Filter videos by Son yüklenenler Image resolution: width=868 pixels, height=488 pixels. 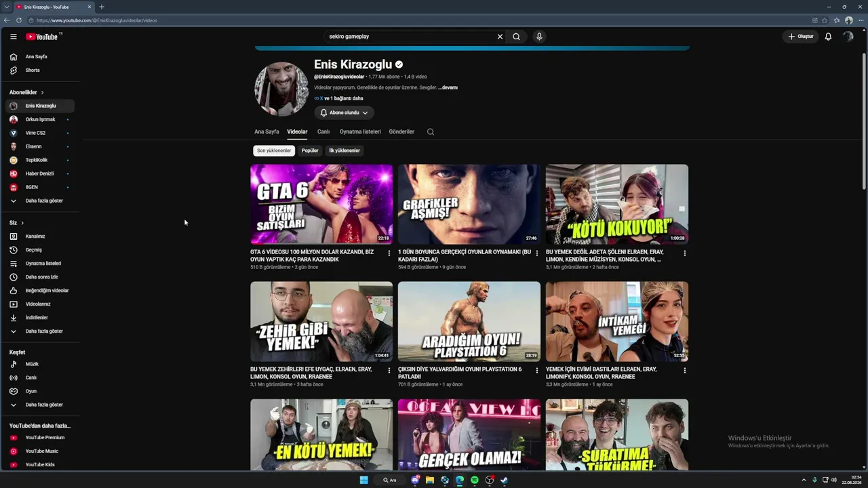[274, 150]
